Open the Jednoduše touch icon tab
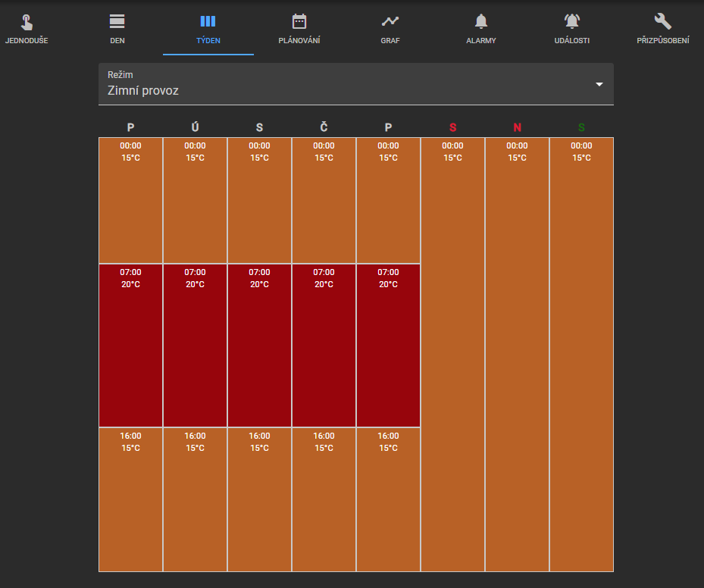 [27, 21]
